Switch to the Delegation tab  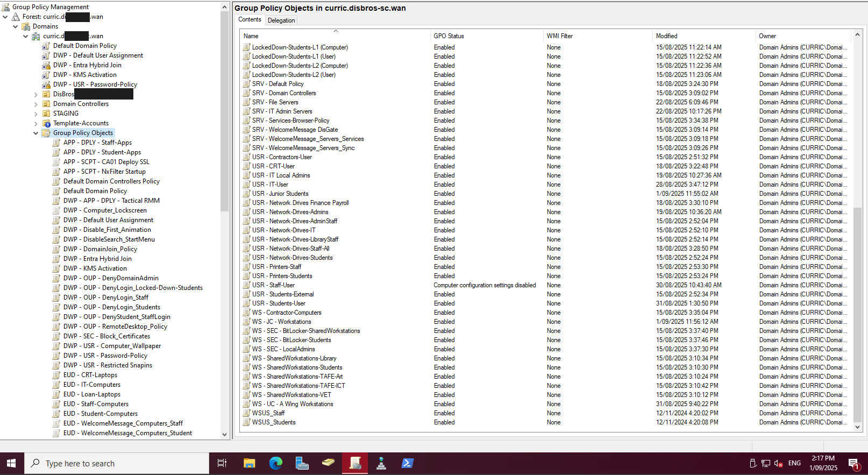point(281,20)
